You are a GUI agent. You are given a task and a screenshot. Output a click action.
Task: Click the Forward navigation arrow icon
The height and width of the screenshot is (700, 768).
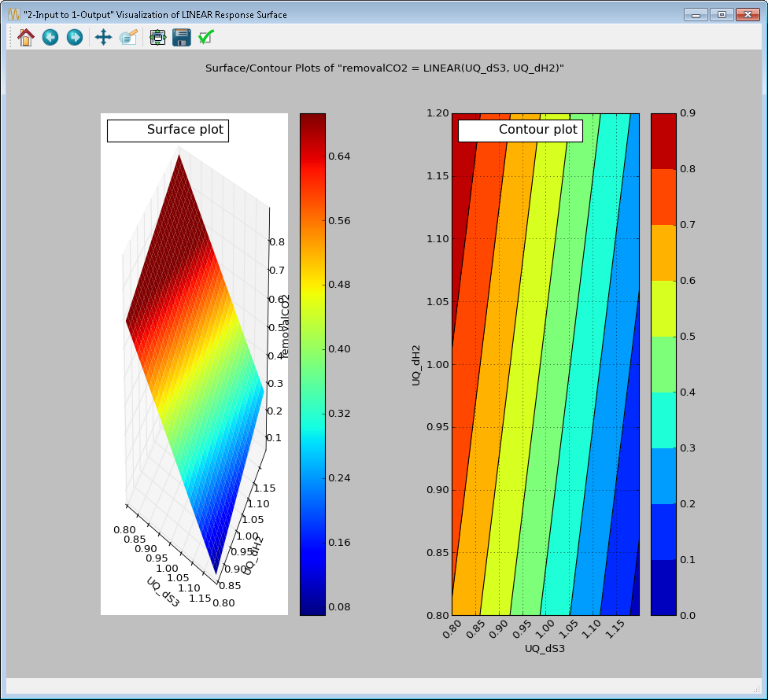point(75,37)
